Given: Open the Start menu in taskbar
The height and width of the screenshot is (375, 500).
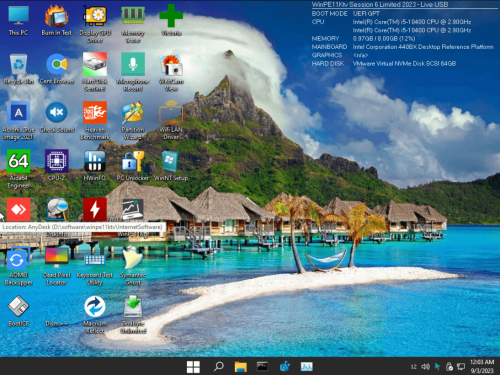Looking at the screenshot, I should pyautogui.click(x=193, y=367).
